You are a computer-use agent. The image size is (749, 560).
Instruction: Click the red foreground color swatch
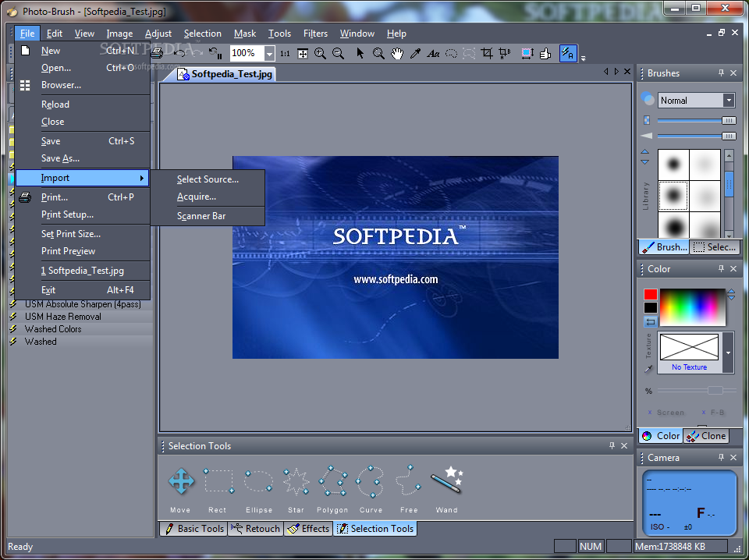coord(650,294)
